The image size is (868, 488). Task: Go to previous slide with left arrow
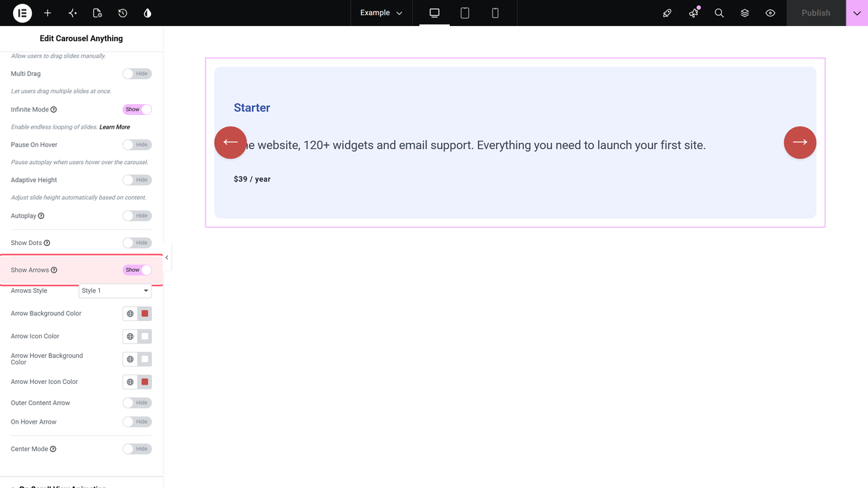[231, 142]
